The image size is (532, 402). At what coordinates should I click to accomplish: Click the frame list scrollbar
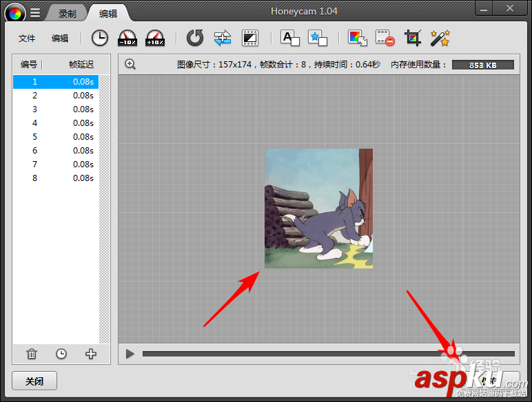pos(105,209)
